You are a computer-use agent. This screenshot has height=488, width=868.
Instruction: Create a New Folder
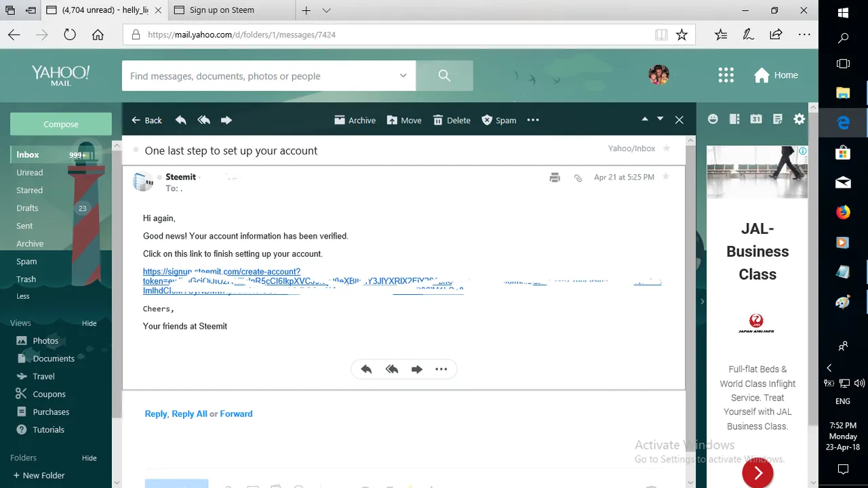coord(39,475)
